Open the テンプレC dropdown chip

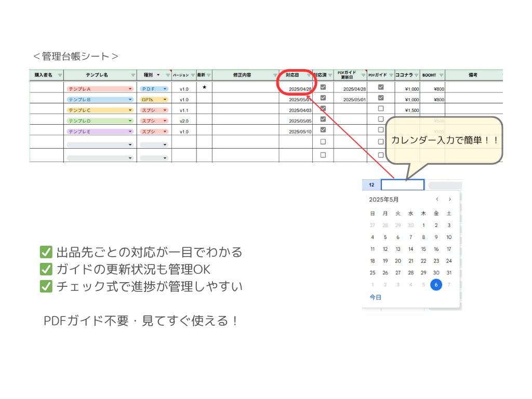tap(100, 110)
